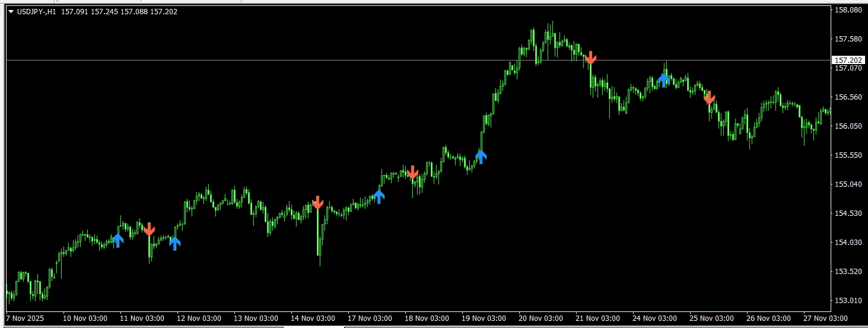Click the current price label 157.202

coord(848,60)
